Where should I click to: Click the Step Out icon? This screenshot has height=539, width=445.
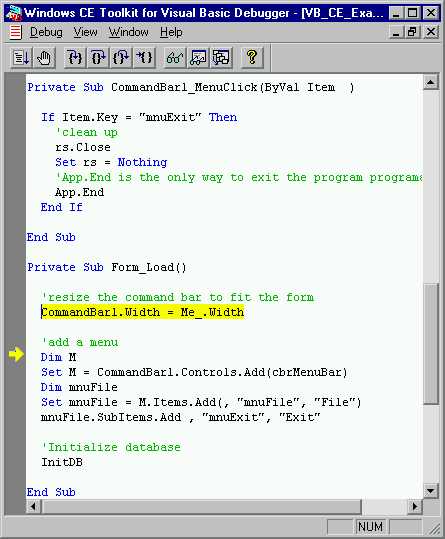click(x=121, y=57)
